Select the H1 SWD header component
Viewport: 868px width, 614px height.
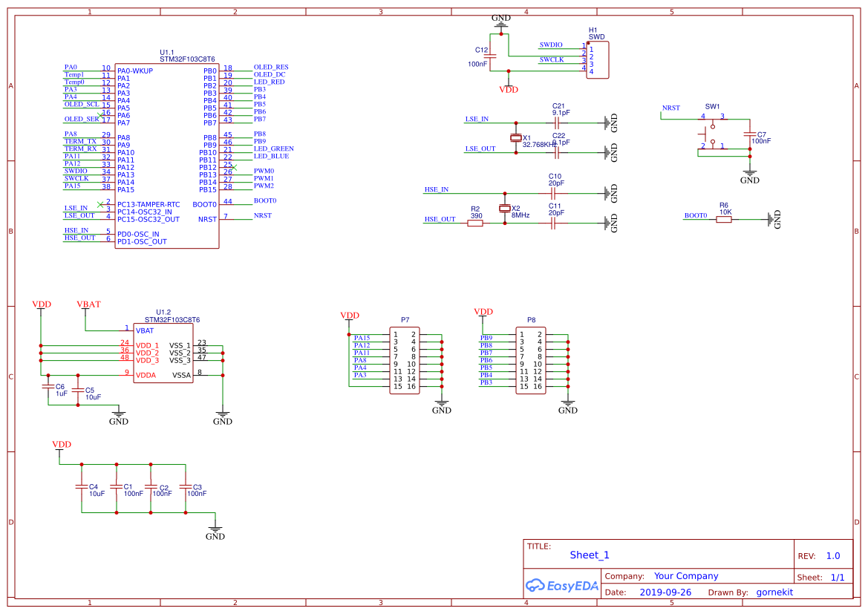point(598,60)
